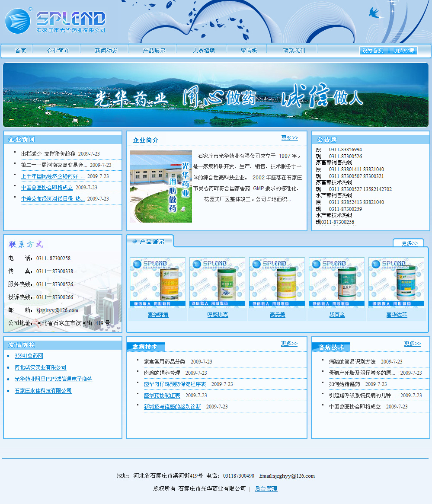Select 产品展示 in the top navigation

point(154,51)
